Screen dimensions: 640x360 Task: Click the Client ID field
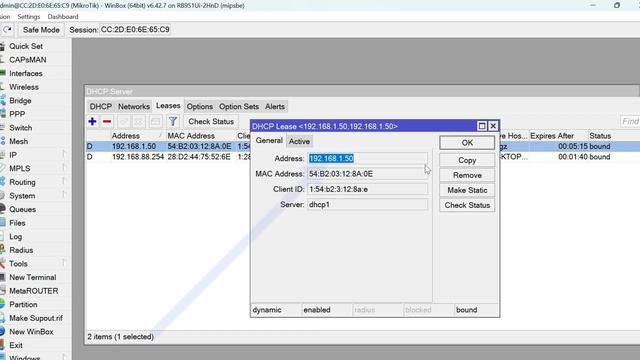[x=367, y=189]
